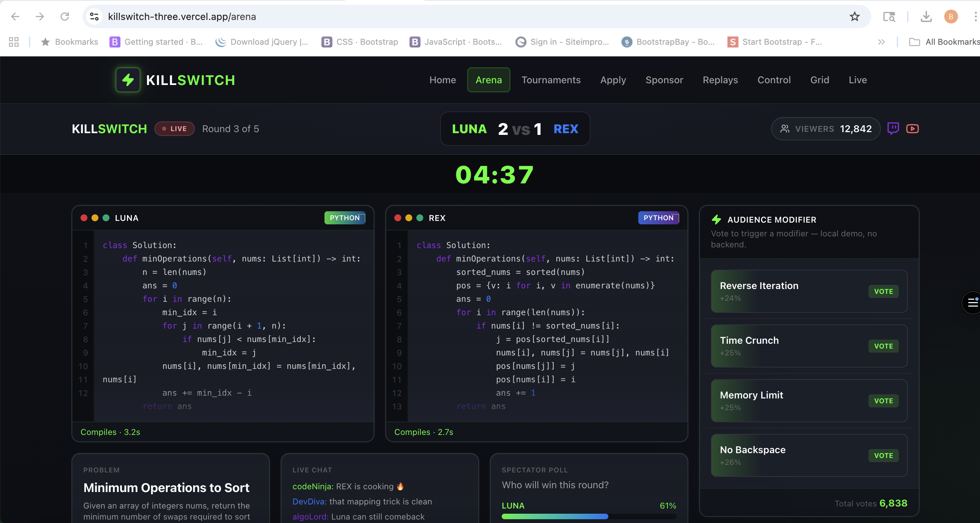
Task: Click the DevDiva chat message
Action: tap(362, 502)
